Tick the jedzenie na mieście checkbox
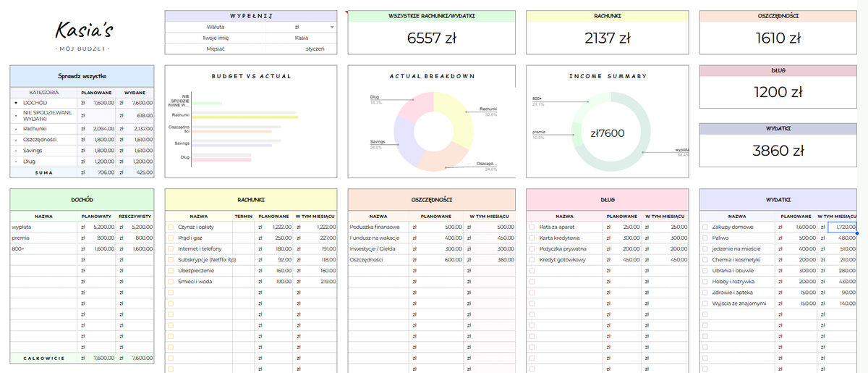This screenshot has height=373, width=868. pyautogui.click(x=705, y=248)
